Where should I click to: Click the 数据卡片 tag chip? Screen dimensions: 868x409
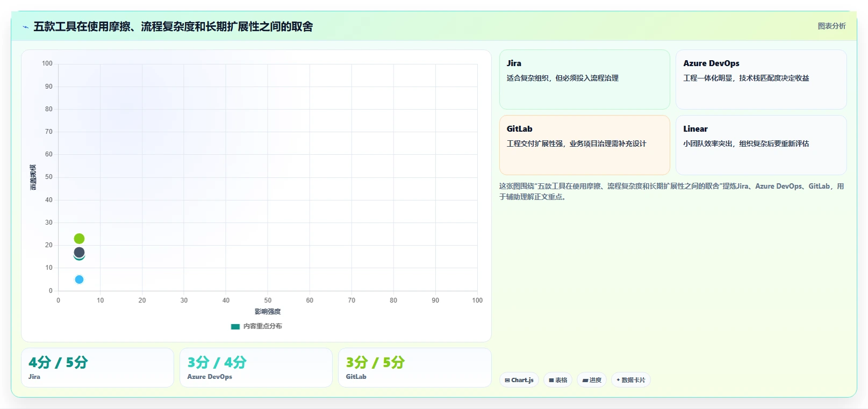click(x=631, y=380)
